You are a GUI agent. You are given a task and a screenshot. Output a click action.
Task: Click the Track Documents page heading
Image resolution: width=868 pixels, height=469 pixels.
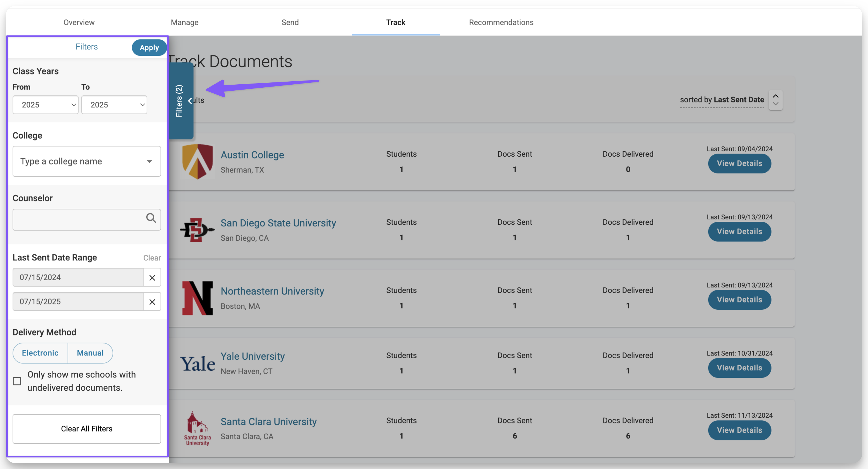230,62
